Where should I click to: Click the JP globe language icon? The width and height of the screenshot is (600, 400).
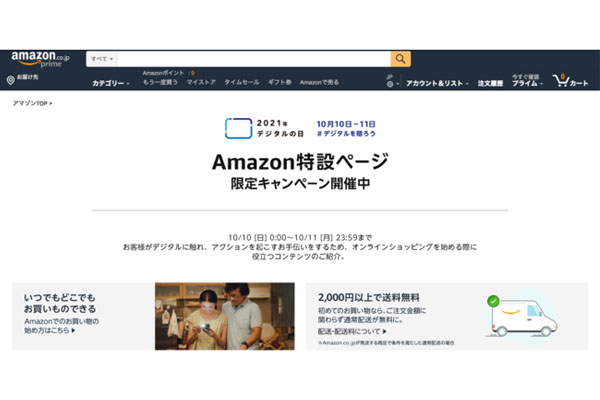pyautogui.click(x=390, y=82)
